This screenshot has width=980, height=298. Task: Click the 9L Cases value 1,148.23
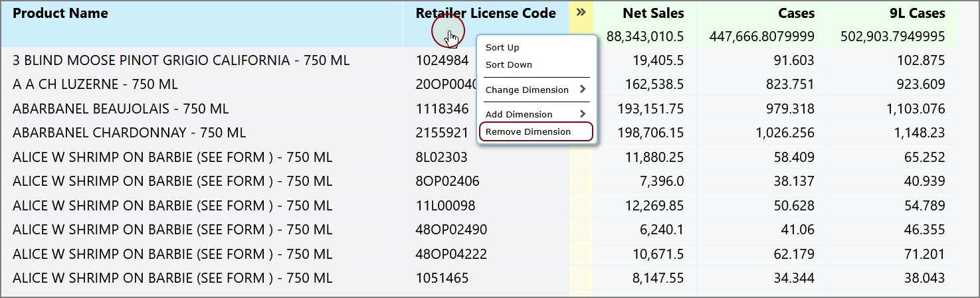tap(920, 133)
